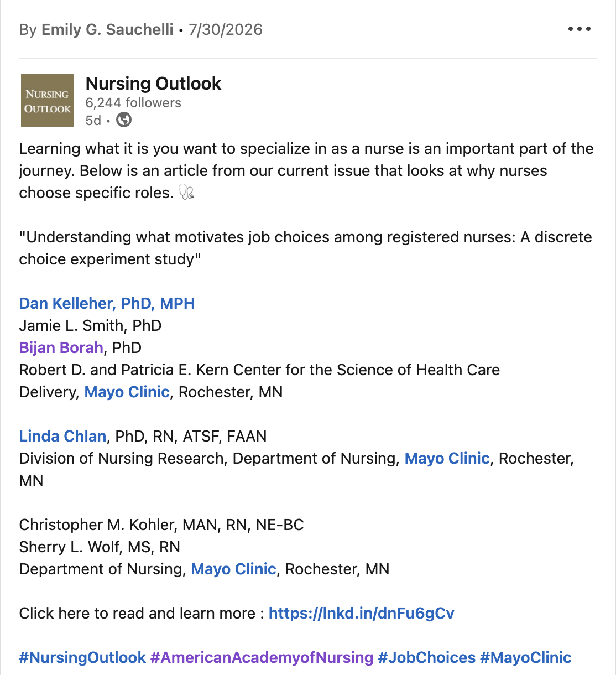Click the #JobChoices hashtag
616x675 pixels.
coord(427,657)
